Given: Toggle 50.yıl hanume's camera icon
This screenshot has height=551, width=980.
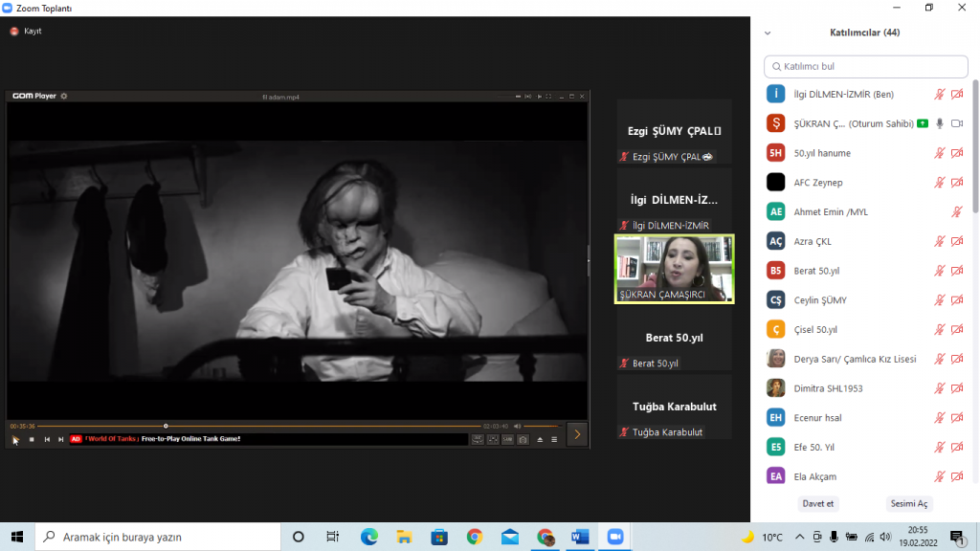Looking at the screenshot, I should (x=959, y=152).
